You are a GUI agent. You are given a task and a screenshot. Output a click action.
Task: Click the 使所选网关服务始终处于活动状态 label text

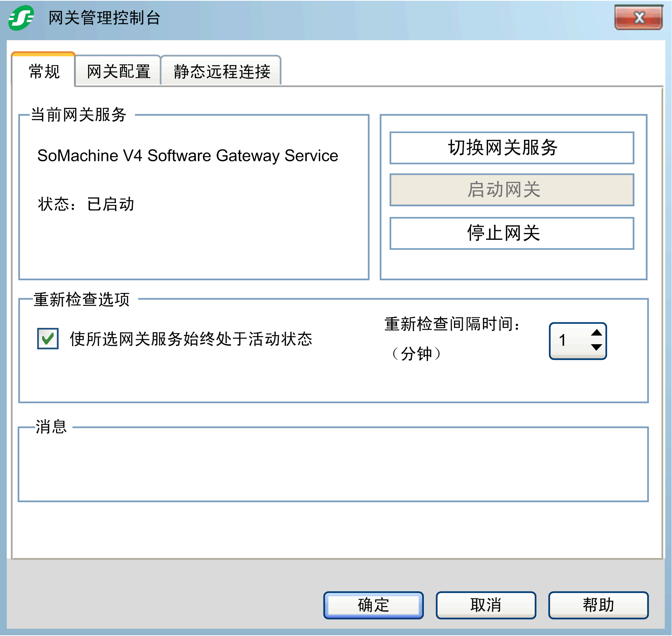(x=191, y=339)
